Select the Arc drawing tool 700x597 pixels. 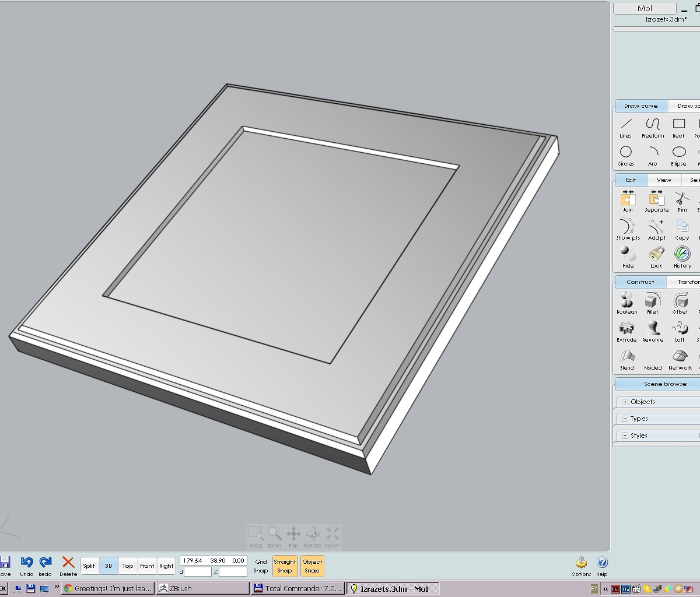653,156
